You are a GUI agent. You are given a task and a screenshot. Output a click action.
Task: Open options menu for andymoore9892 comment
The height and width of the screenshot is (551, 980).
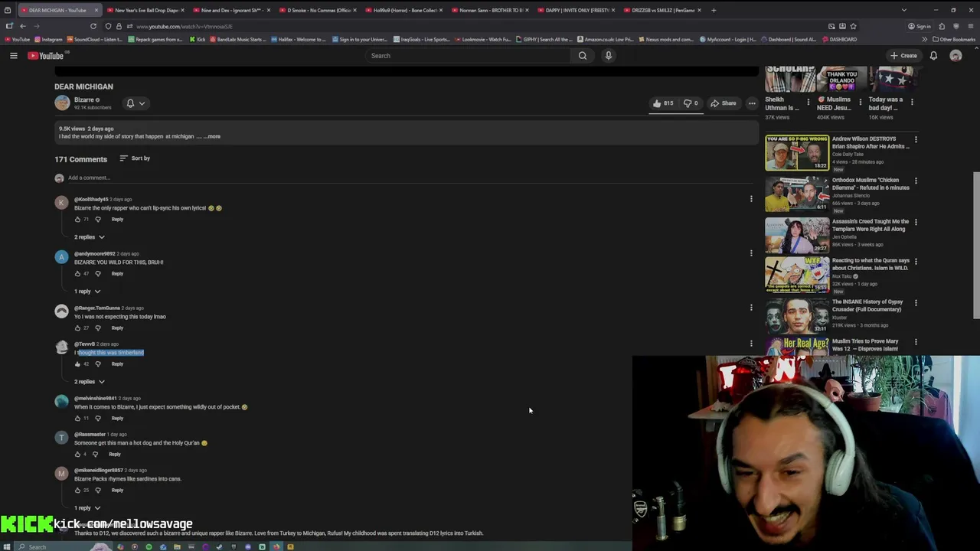(x=751, y=253)
